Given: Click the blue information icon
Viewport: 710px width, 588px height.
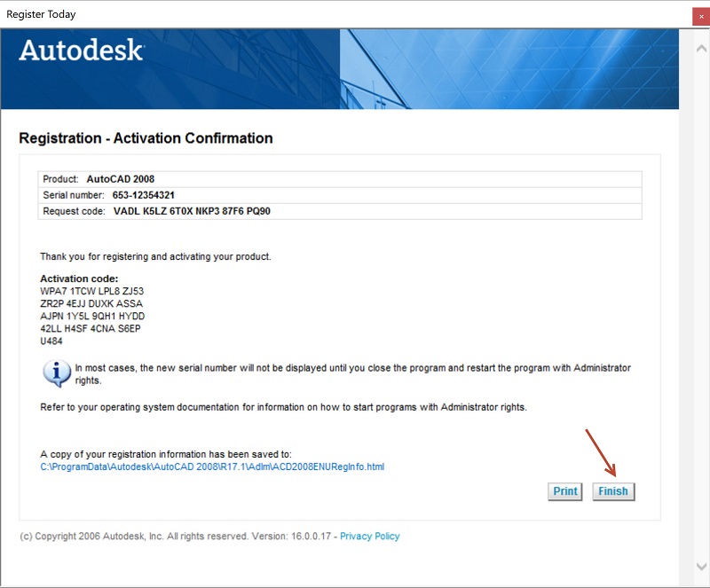Looking at the screenshot, I should point(56,372).
